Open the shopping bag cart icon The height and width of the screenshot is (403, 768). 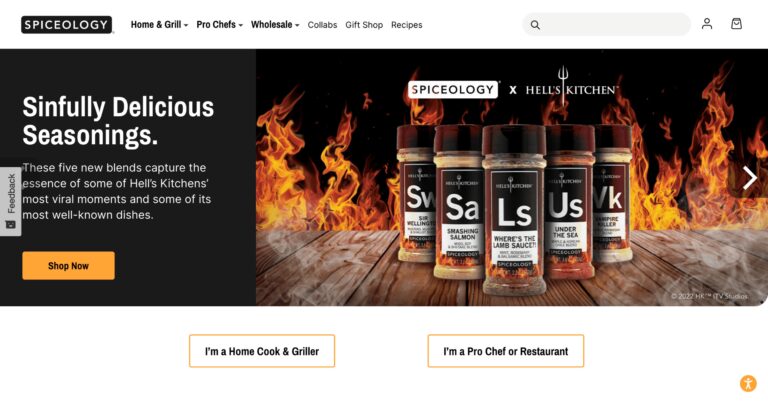(x=736, y=24)
